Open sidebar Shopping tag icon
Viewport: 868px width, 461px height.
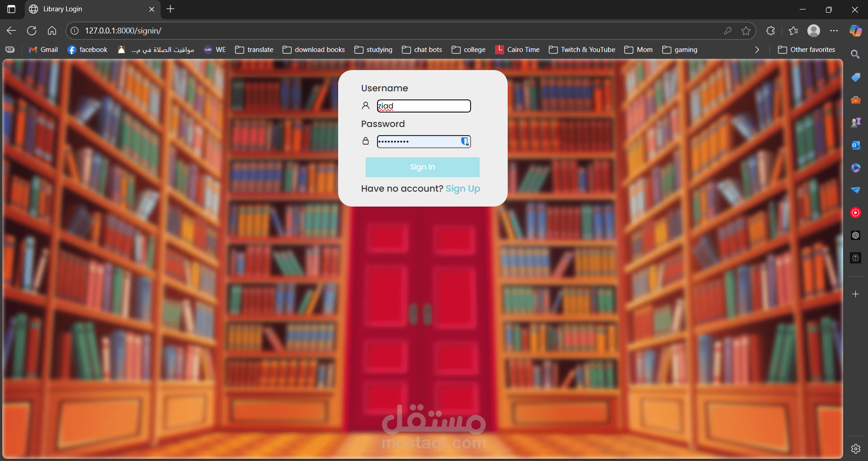pyautogui.click(x=855, y=77)
